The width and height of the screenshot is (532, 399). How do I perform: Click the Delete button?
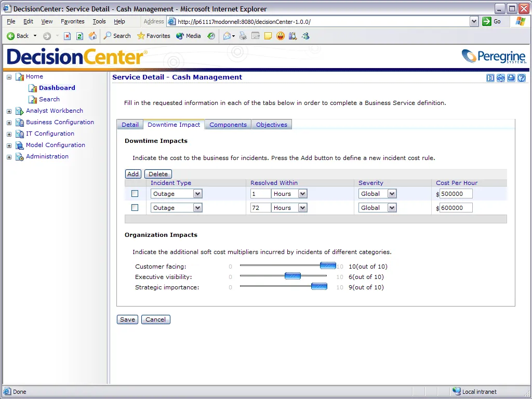point(158,174)
